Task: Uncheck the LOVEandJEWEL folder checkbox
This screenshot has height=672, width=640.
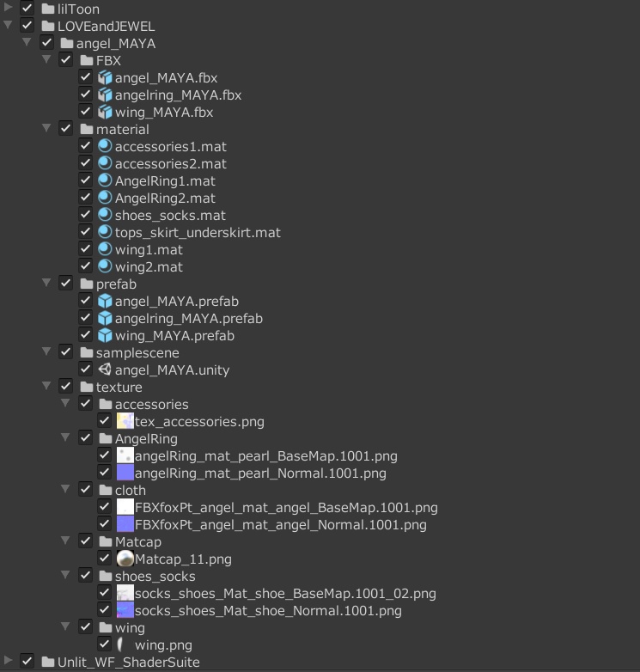Action: click(x=27, y=25)
